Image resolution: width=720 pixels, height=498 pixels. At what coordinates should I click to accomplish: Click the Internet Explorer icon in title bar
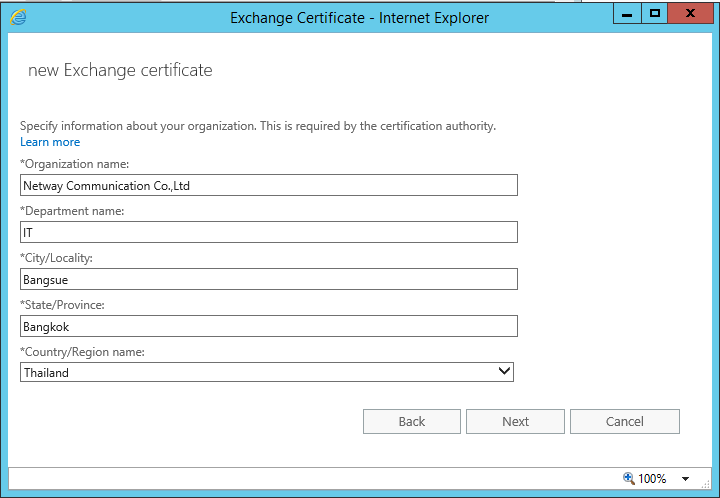(18, 17)
